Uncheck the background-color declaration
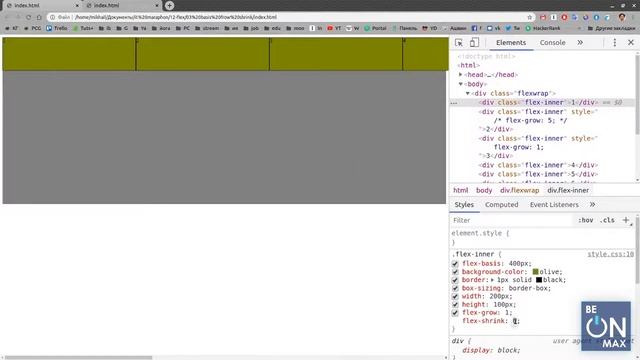 click(455, 272)
